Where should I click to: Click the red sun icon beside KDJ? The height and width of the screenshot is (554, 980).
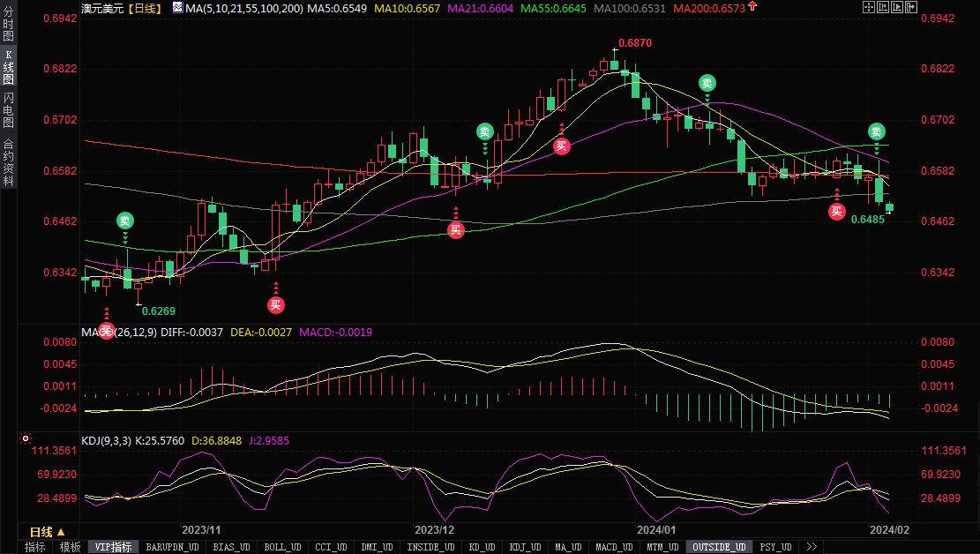tap(26, 438)
